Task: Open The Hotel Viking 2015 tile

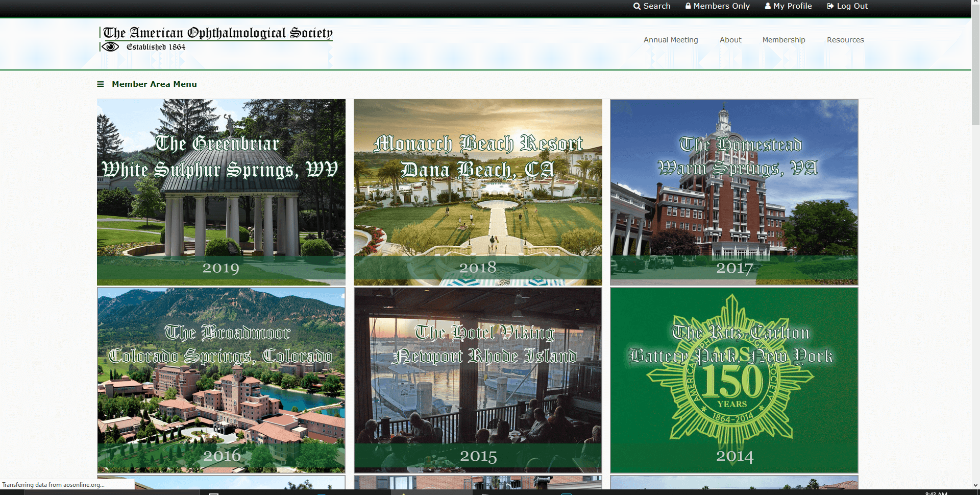Action: tap(478, 380)
